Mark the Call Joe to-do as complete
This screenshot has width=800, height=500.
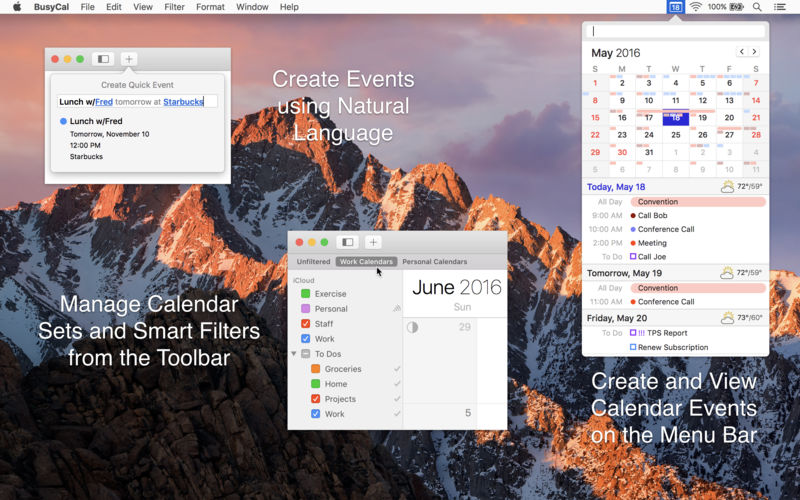point(633,257)
